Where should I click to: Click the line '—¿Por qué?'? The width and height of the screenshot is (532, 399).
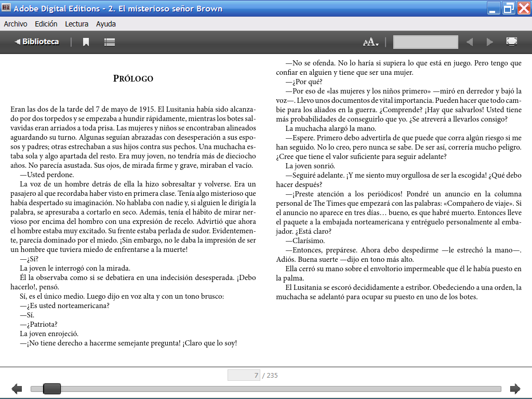point(303,82)
